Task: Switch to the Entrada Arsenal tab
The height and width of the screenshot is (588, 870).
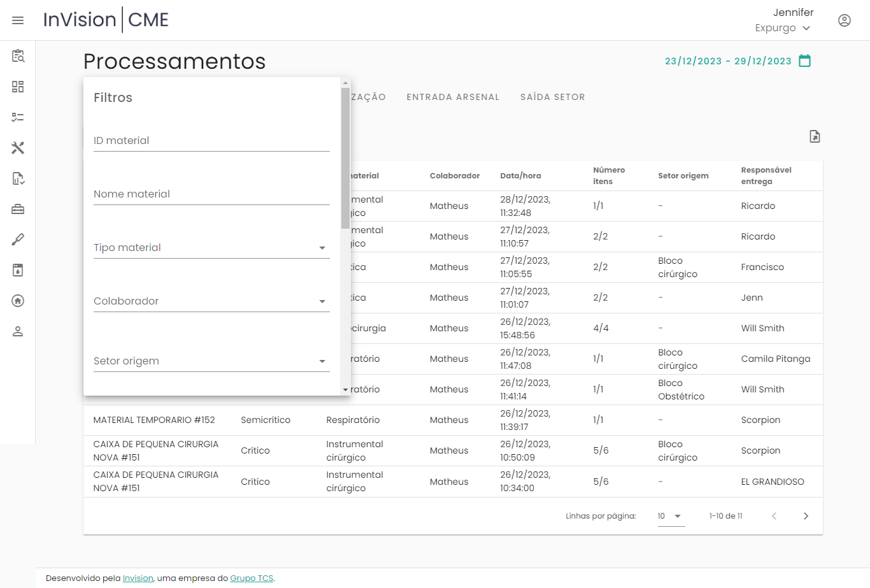Action: point(453,97)
